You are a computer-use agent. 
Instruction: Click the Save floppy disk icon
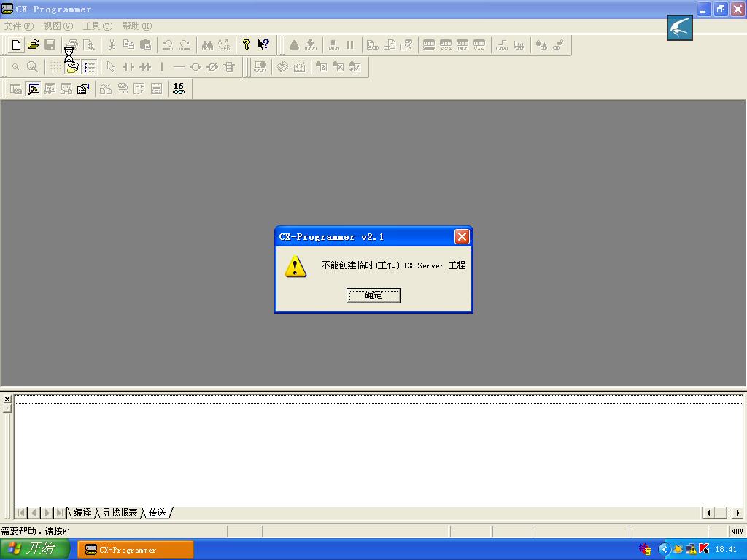[x=50, y=44]
